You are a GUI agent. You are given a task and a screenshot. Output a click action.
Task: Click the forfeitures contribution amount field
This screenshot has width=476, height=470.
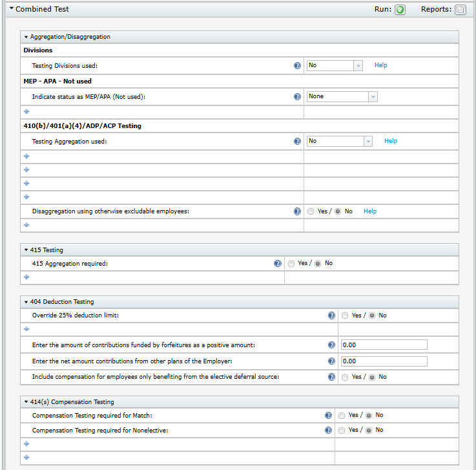(x=384, y=345)
